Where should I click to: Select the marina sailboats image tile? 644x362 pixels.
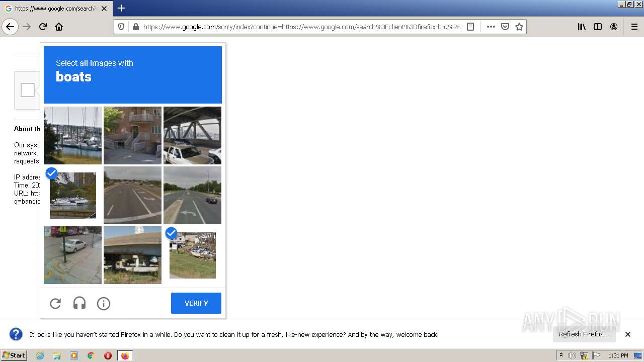[72, 135]
